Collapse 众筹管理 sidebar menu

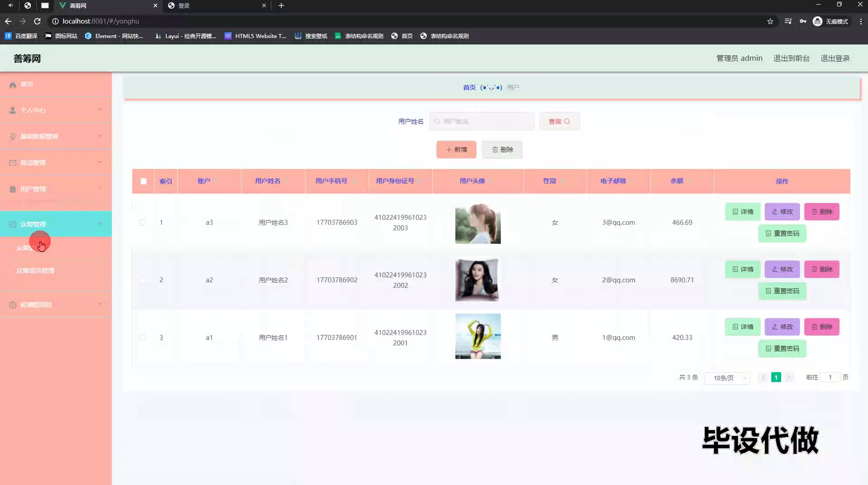point(56,224)
